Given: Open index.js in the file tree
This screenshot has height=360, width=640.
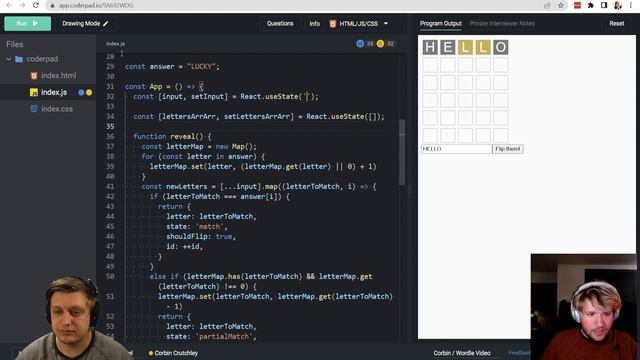Looking at the screenshot, I should [x=54, y=92].
